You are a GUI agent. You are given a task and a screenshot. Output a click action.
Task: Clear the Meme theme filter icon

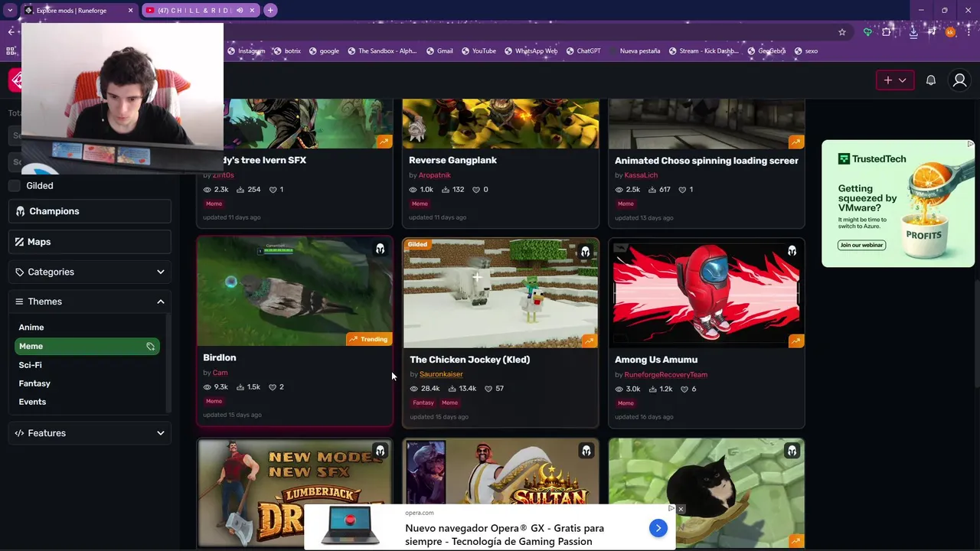(151, 347)
